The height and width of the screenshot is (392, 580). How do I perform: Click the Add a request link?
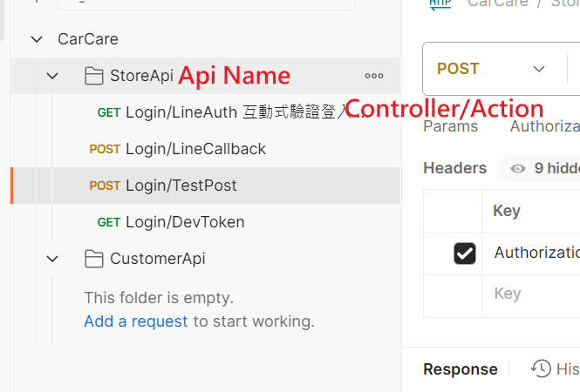pyautogui.click(x=135, y=321)
